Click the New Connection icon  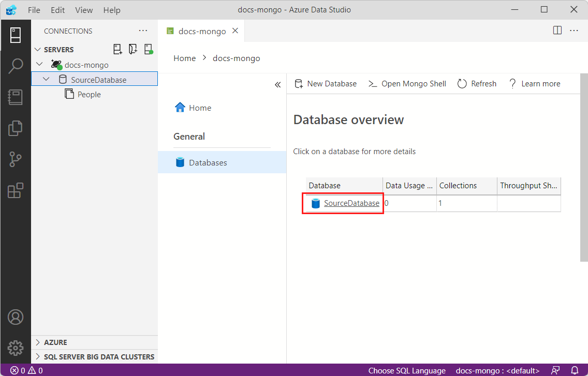pos(117,50)
